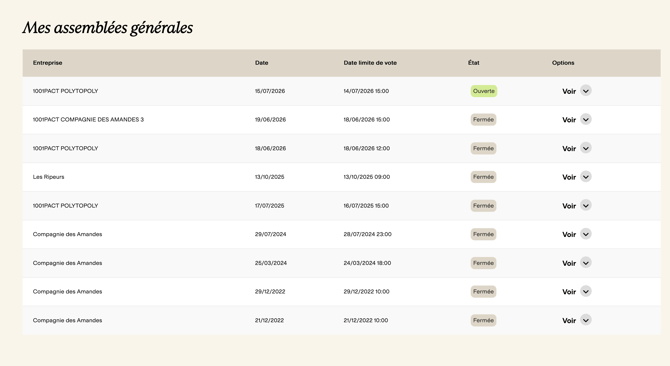Image resolution: width=670 pixels, height=366 pixels.
Task: Click the Mes assemblées générales heading
Action: click(x=108, y=28)
